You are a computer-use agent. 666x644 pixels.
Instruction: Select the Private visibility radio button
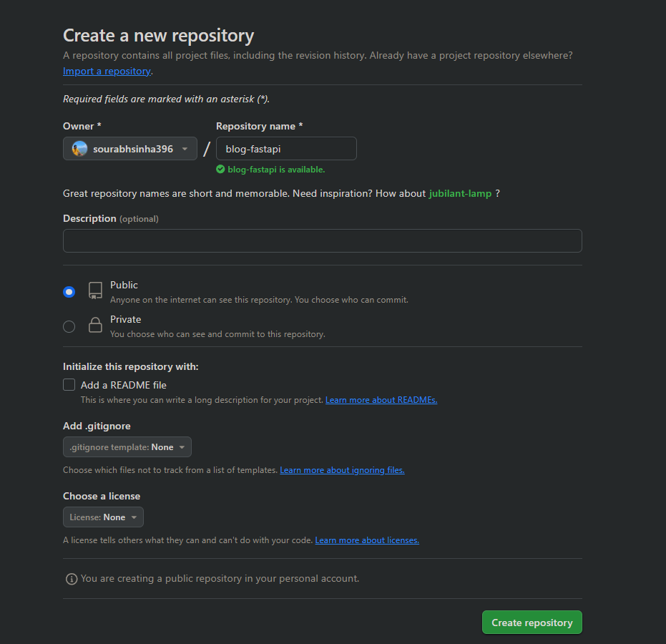click(69, 326)
